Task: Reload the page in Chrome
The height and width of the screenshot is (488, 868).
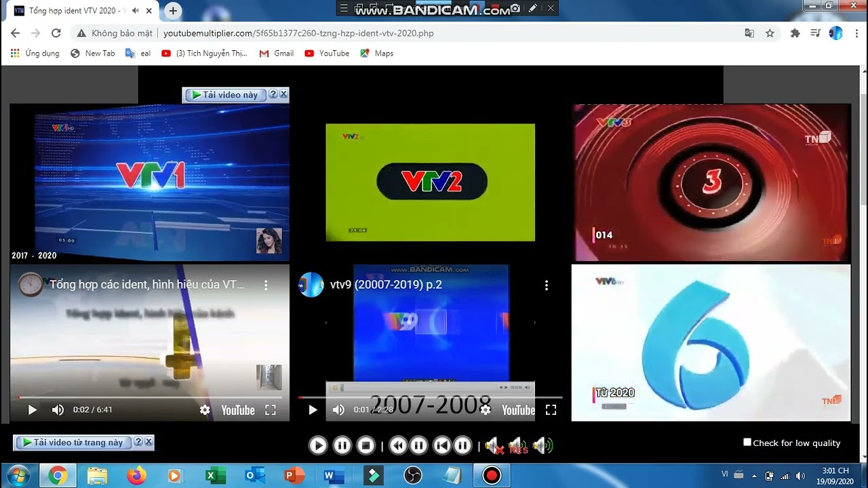Action: 56,33
